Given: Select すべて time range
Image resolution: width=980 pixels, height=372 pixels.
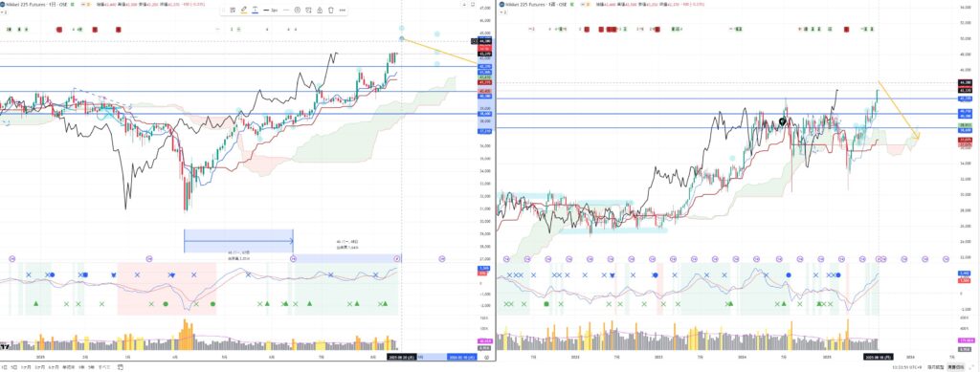Looking at the screenshot, I should point(104,367).
